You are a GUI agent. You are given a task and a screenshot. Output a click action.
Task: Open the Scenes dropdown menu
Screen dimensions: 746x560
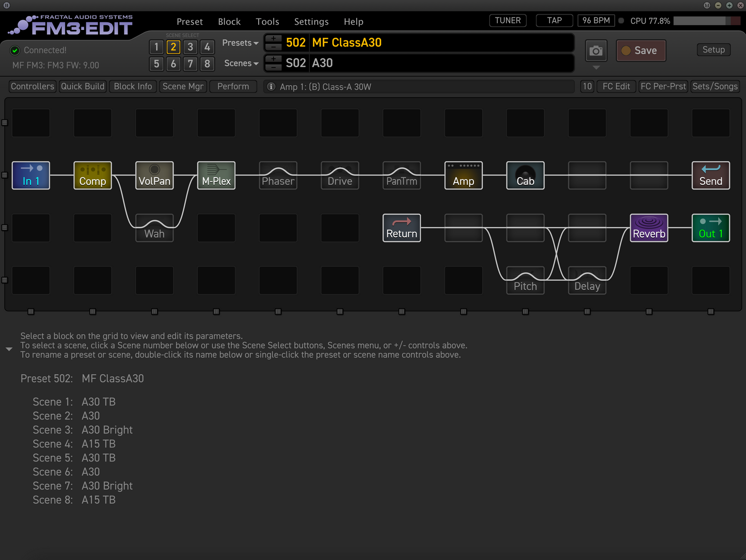coord(241,63)
